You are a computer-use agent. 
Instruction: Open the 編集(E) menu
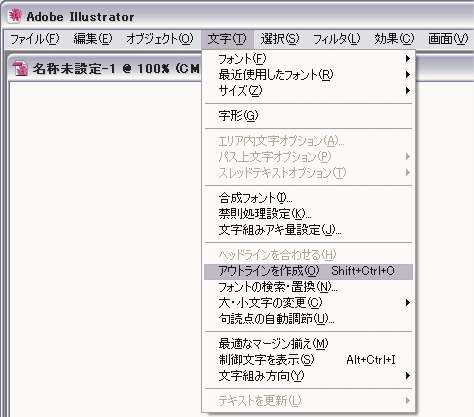click(93, 39)
